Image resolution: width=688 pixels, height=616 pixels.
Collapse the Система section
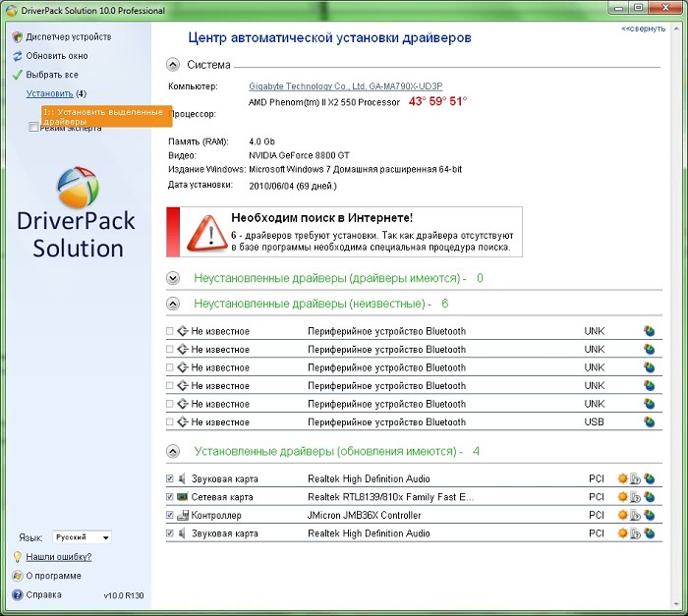(x=173, y=65)
